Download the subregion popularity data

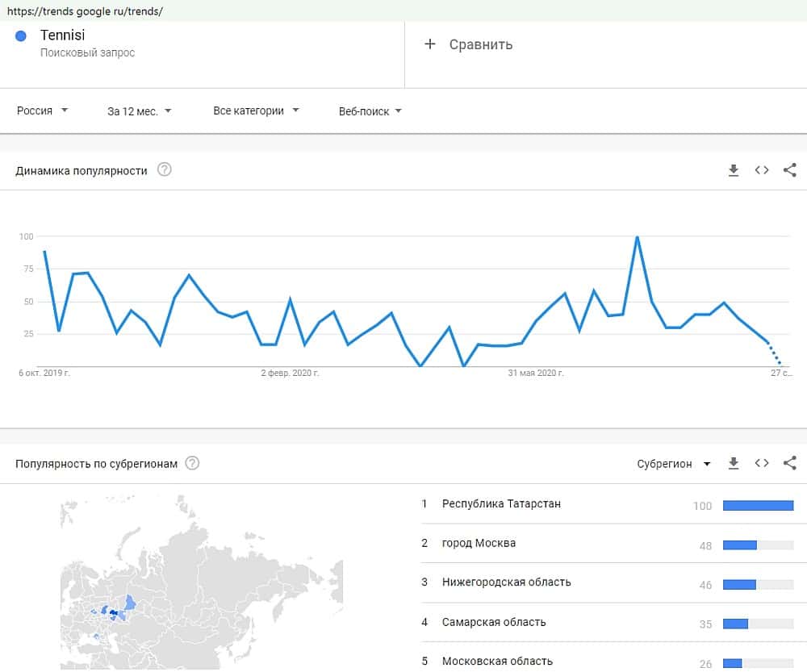(734, 463)
